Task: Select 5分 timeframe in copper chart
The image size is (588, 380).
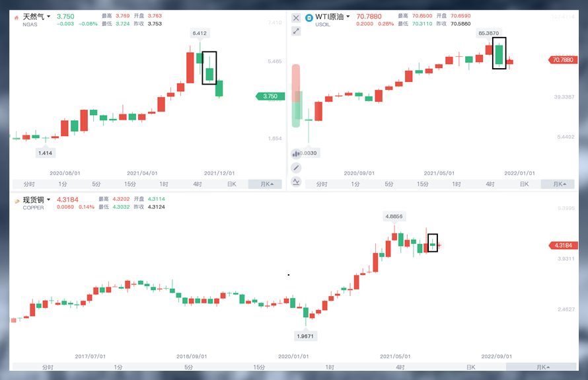Action: tap(189, 367)
